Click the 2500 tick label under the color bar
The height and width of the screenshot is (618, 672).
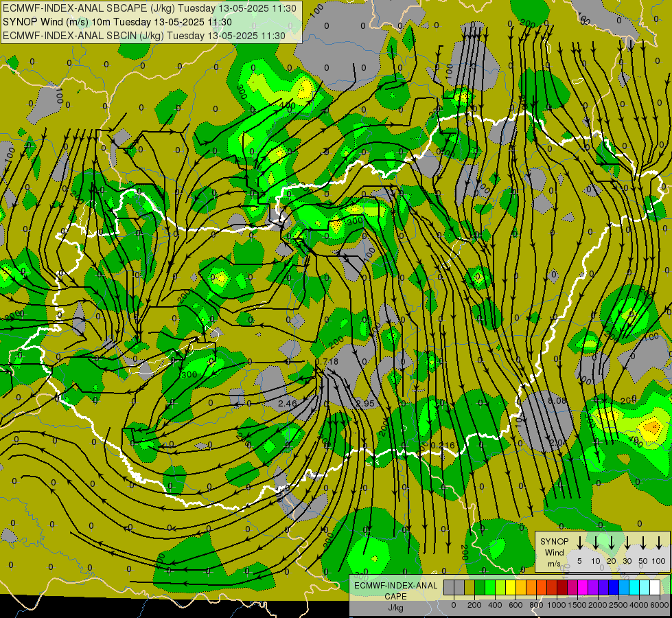pos(618,605)
